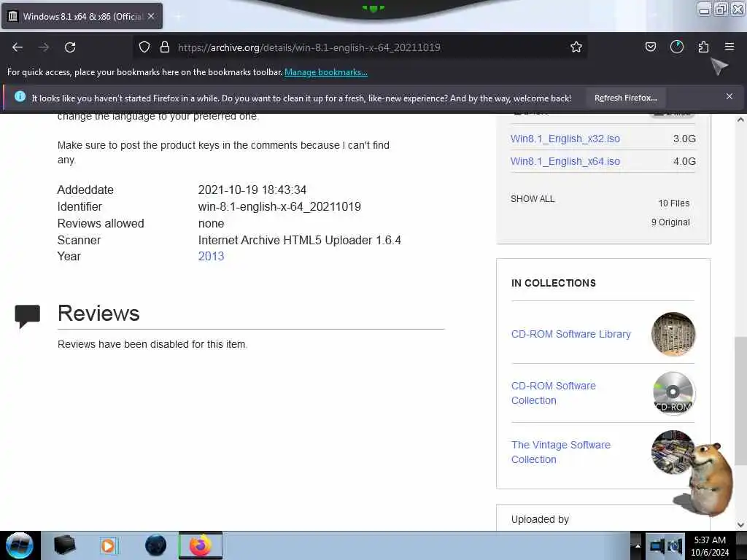Click the Scanner label

tap(79, 240)
